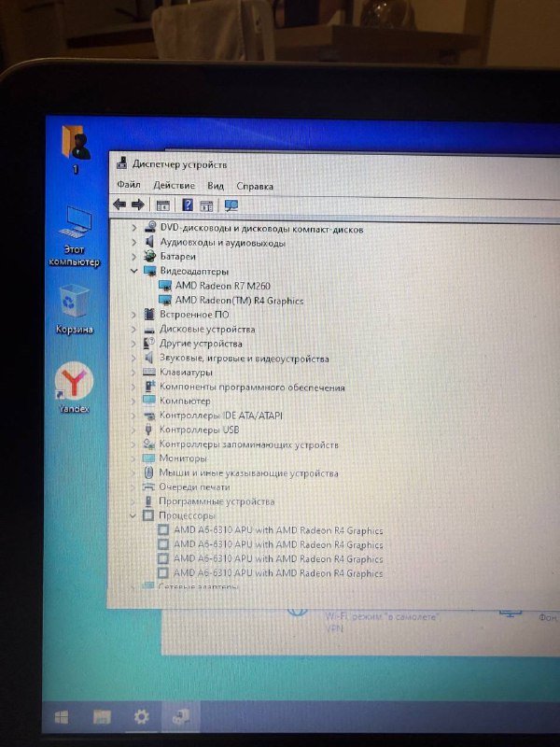The width and height of the screenshot is (560, 747).
Task: Click the properties panel toolbar icon
Action: [206, 205]
